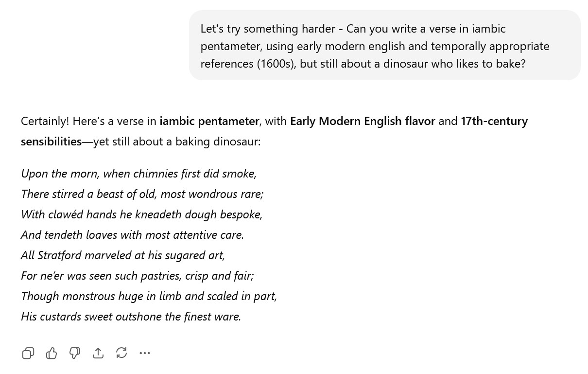Click the refresh icon to retry generation
The width and height of the screenshot is (588, 374).
pyautogui.click(x=121, y=353)
